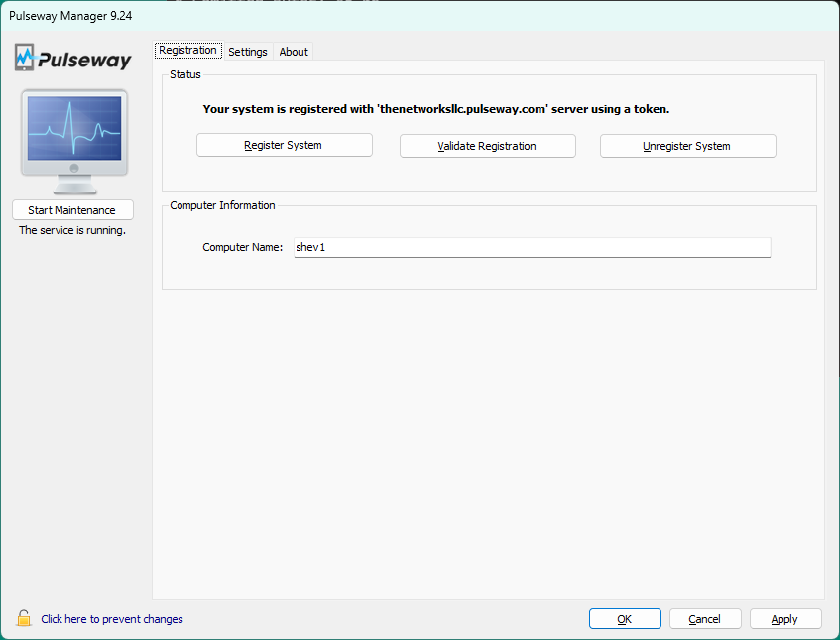The width and height of the screenshot is (840, 640).
Task: Click the Pulseway logo icon
Action: tap(26, 58)
